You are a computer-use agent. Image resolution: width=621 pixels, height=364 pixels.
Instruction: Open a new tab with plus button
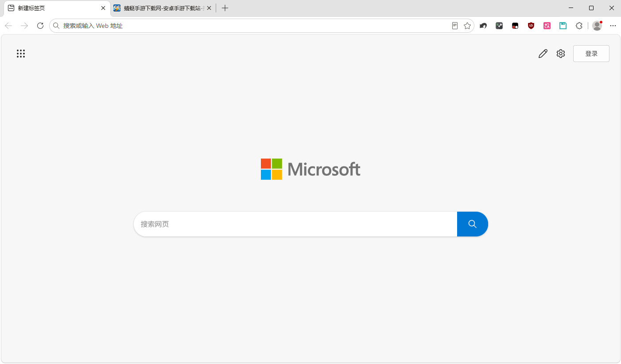click(x=225, y=8)
